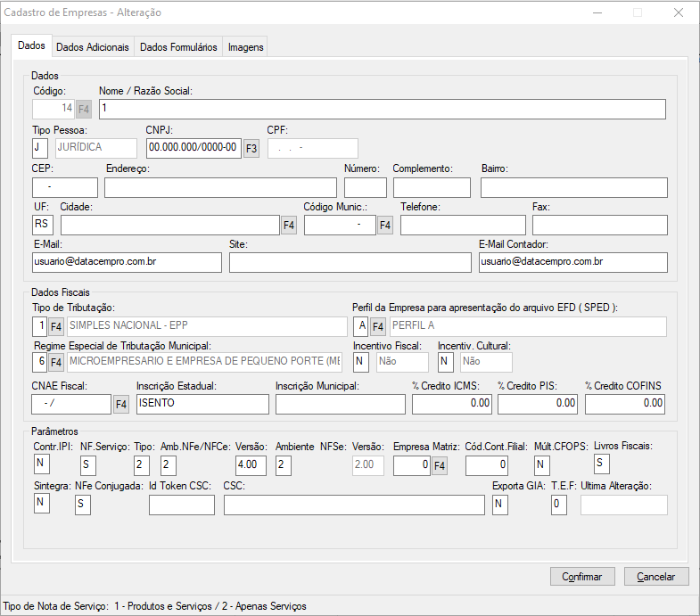Click the Nome / Razão Social field
This screenshot has width=700, height=616.
pos(383,110)
